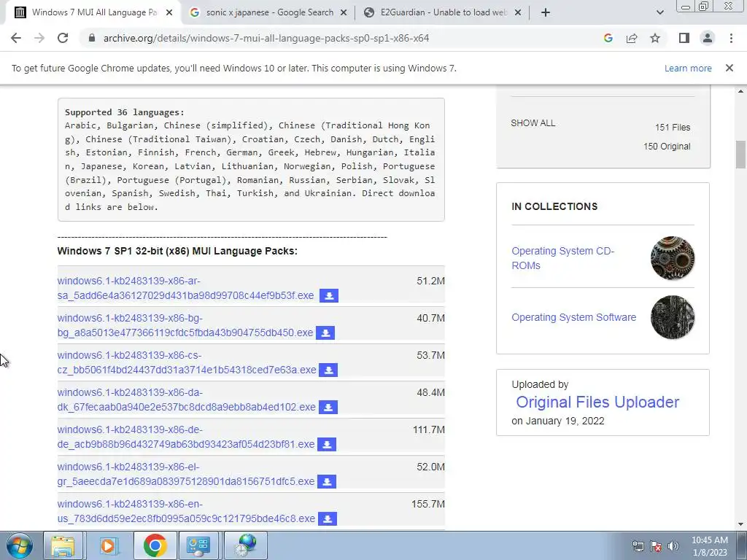Click the scrollbar down arrow
The width and height of the screenshot is (747, 560).
click(x=740, y=525)
